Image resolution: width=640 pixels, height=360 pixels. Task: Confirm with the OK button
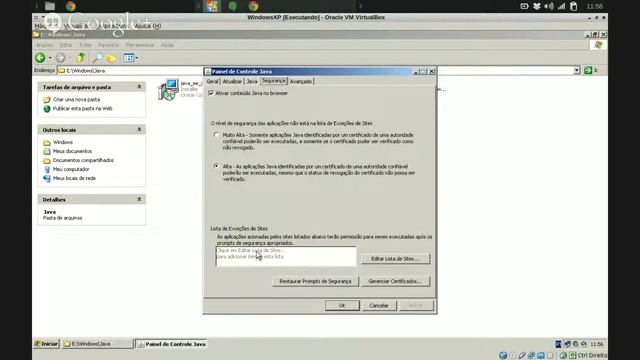point(342,305)
